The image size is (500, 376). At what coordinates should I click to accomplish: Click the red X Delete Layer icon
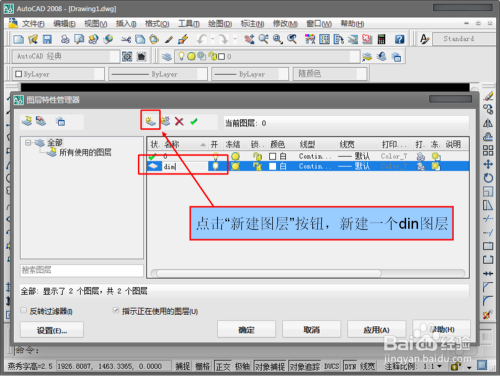tap(179, 121)
